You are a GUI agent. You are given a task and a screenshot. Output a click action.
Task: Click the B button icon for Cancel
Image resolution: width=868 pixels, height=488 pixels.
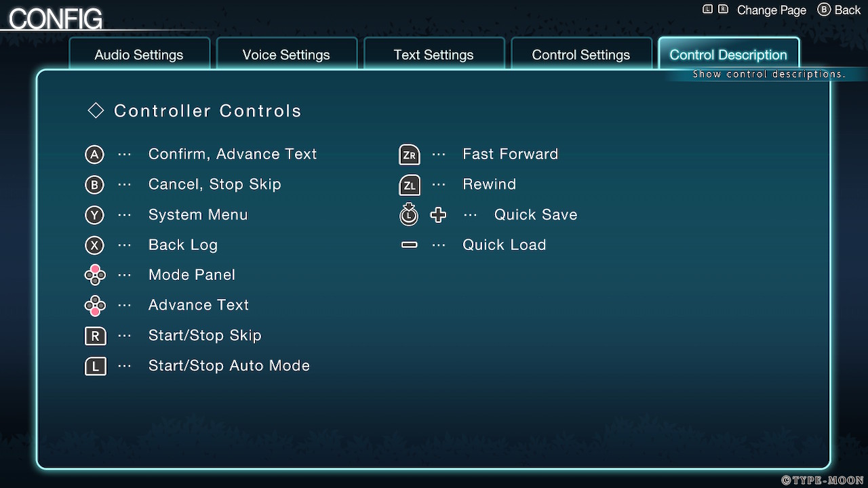[x=94, y=184]
